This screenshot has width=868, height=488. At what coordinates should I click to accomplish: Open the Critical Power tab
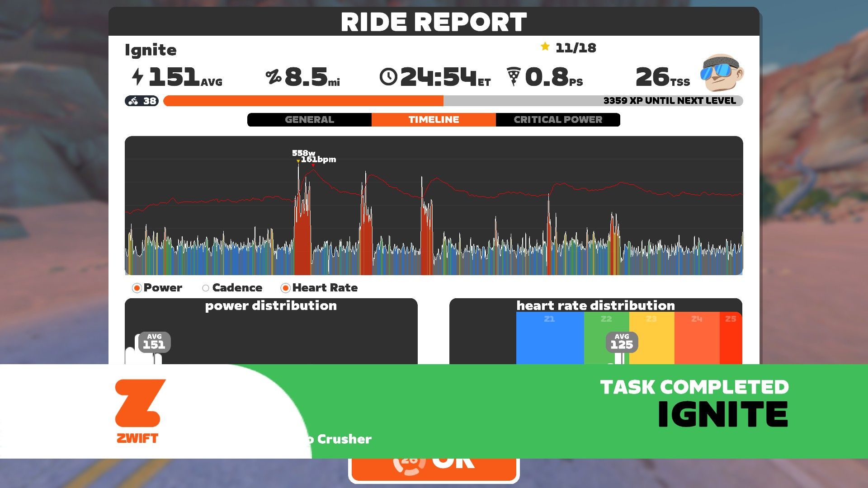click(x=558, y=120)
